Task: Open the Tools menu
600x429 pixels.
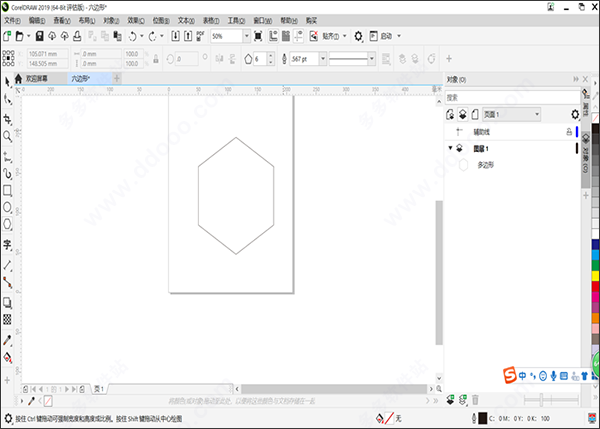Action: (x=236, y=21)
